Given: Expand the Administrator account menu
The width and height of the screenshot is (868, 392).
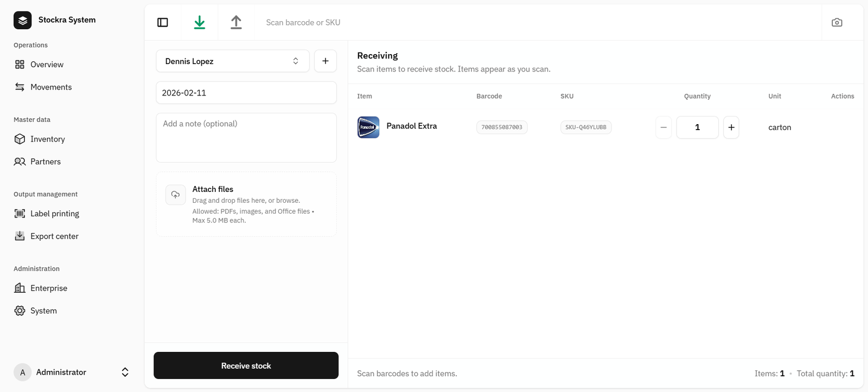Looking at the screenshot, I should (x=125, y=372).
